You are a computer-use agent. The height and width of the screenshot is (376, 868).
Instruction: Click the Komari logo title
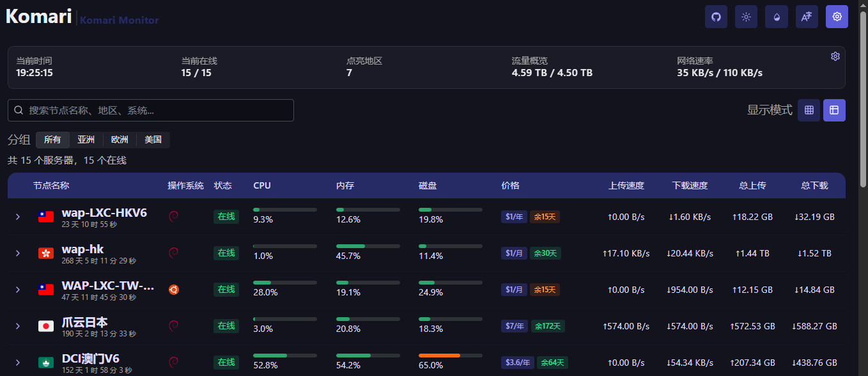[x=38, y=16]
